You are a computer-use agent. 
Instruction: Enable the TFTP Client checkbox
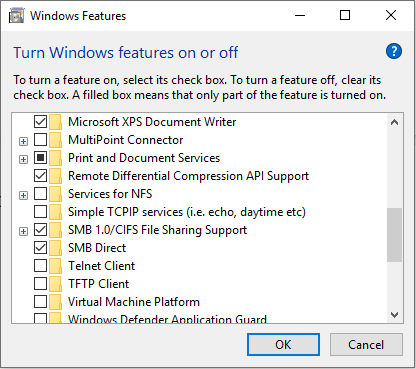(40, 284)
